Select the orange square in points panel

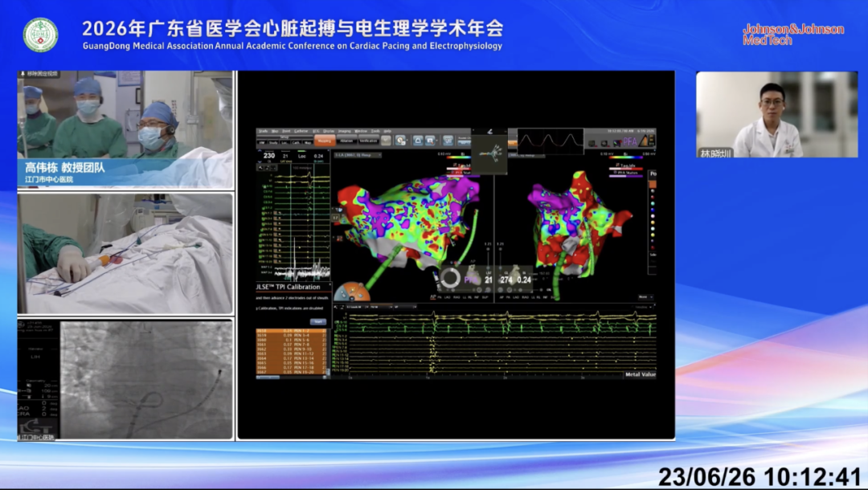pyautogui.click(x=653, y=184)
